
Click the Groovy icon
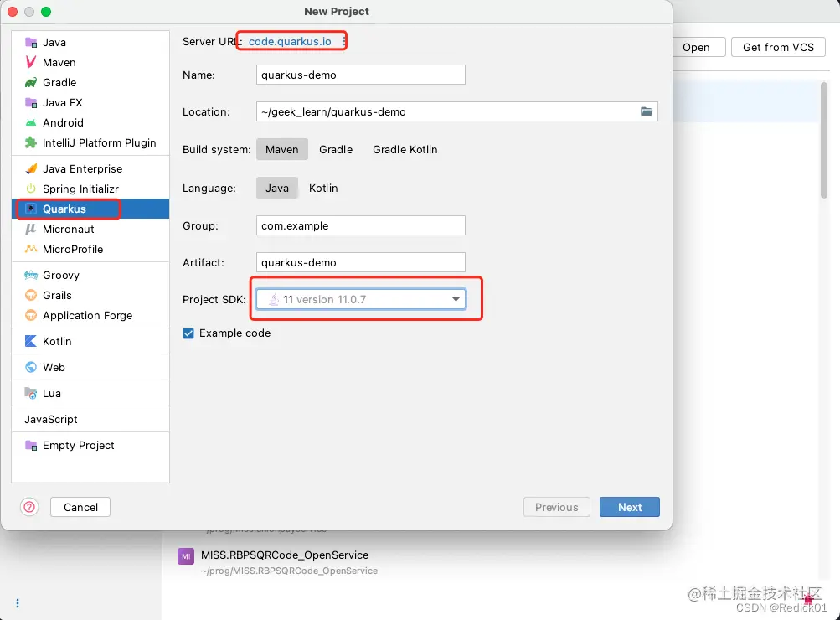[x=31, y=275]
